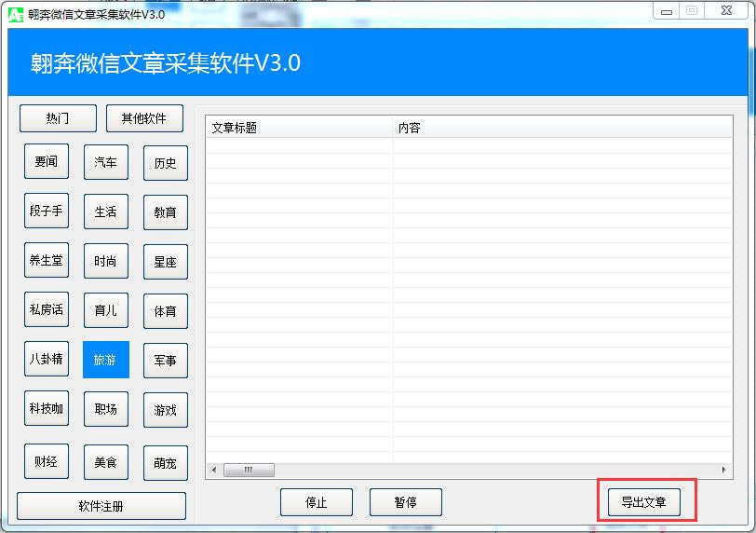Open 其他软件 button
This screenshot has width=756, height=533.
(144, 118)
